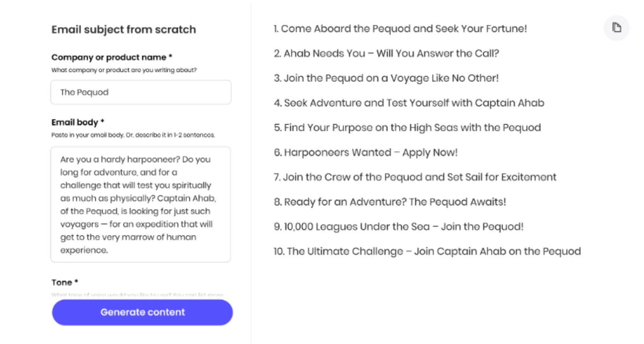Click the Email body required label
Viewport: 644px width, 344px height.
pyautogui.click(x=77, y=122)
